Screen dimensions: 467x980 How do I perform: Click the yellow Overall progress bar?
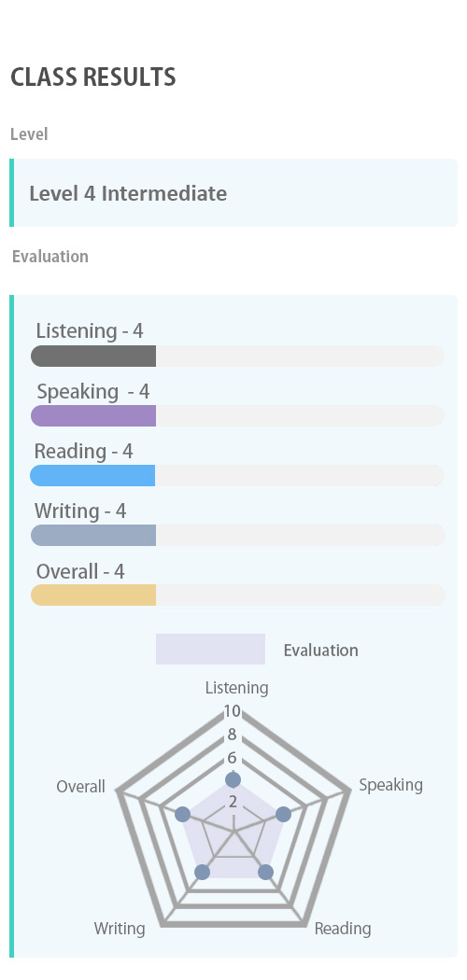[237, 595]
